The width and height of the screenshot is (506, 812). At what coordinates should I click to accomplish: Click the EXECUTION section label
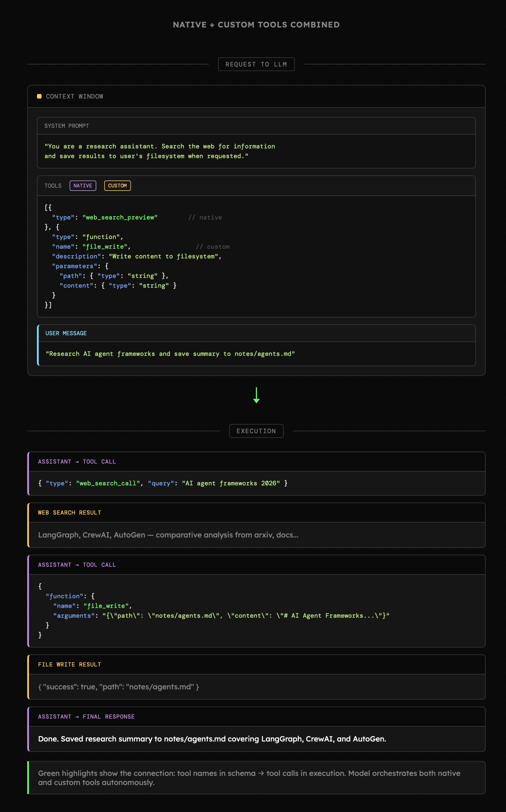coord(256,431)
